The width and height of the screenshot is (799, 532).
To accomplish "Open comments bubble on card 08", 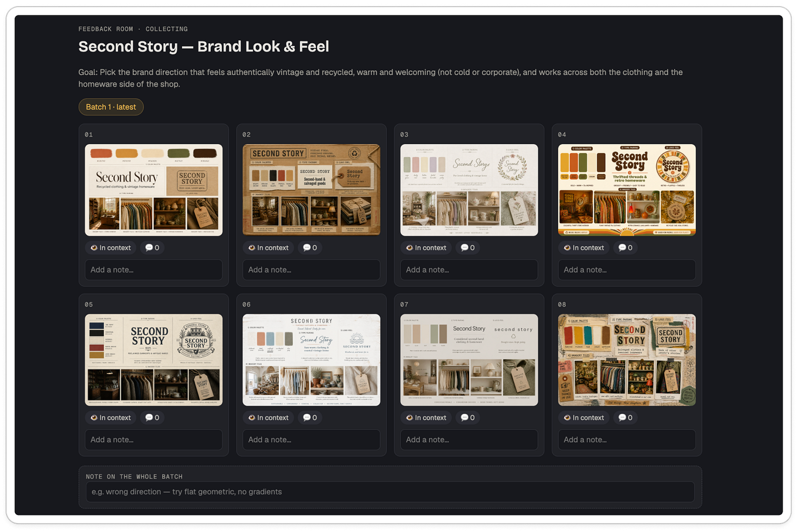I will [626, 418].
